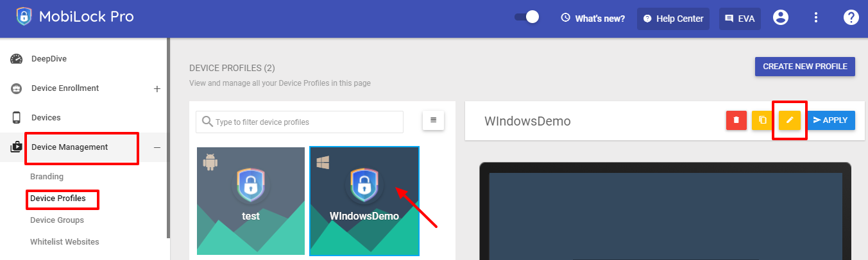This screenshot has width=868, height=260.
Task: Click the DEVICE PROFILES (2) heading
Action: pyautogui.click(x=232, y=68)
